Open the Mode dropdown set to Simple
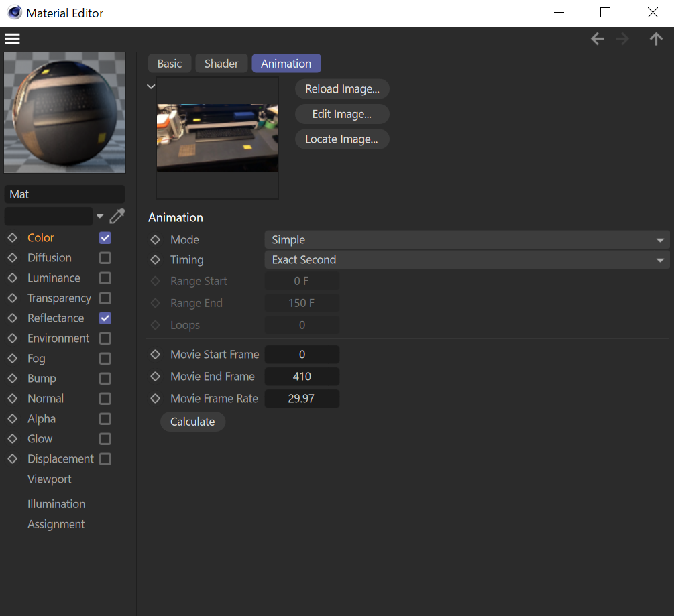 [467, 240]
